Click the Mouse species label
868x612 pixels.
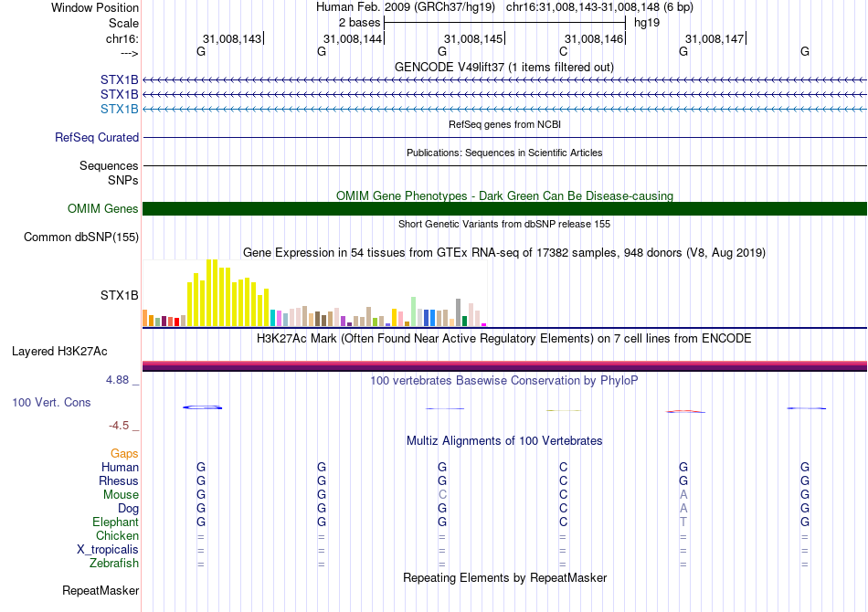[121, 495]
